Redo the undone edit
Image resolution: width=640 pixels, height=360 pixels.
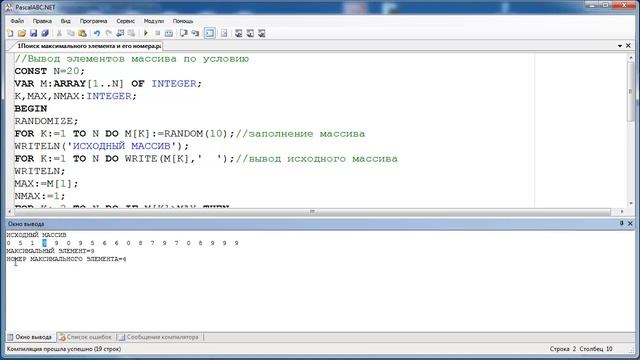[108, 33]
